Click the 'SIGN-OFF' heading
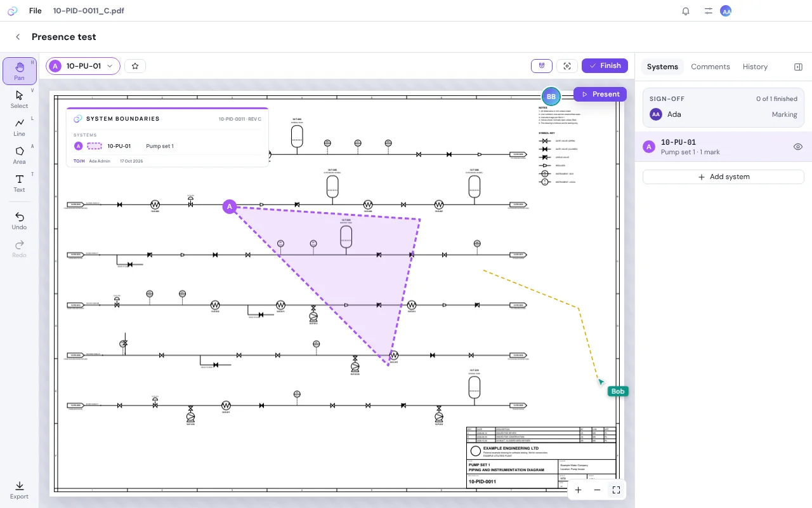Screen dimensions: 812x508 667,99
